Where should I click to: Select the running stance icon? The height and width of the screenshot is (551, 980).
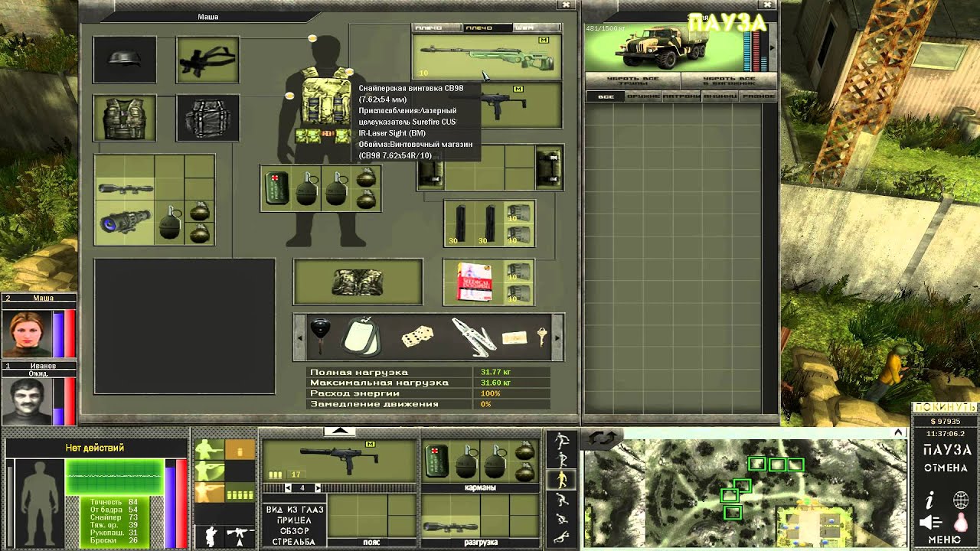tap(562, 442)
